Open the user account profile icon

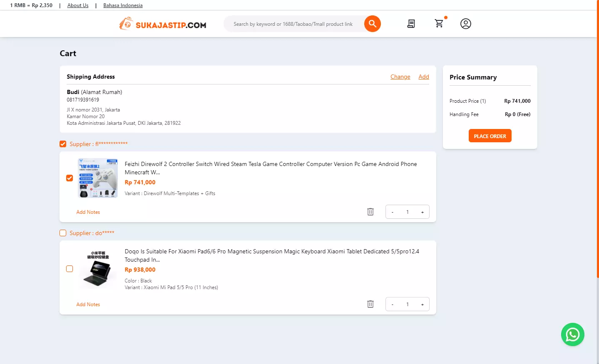click(x=465, y=24)
